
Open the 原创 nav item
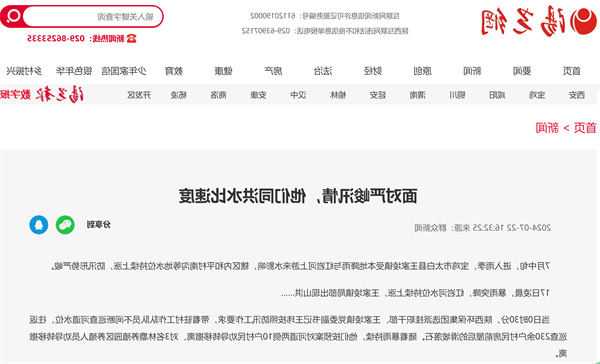click(x=422, y=71)
